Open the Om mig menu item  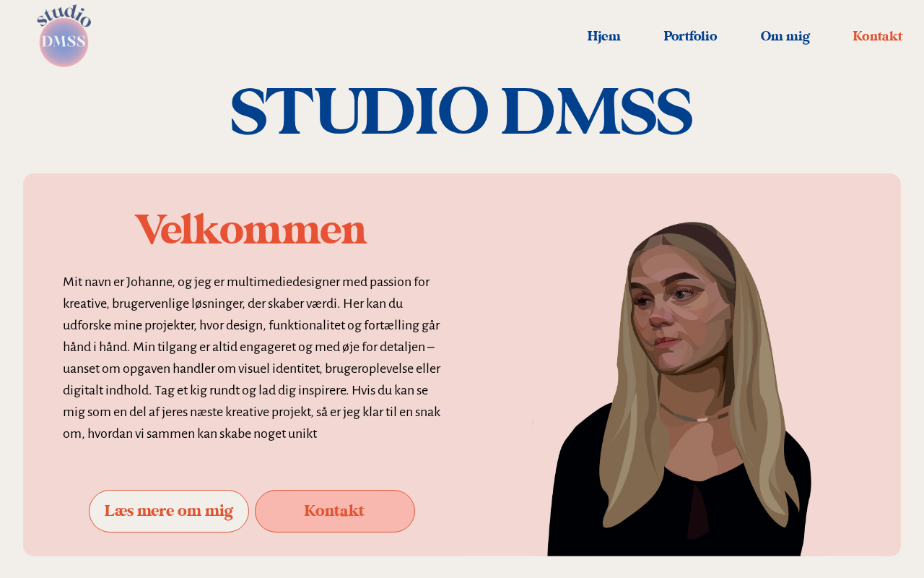pyautogui.click(x=785, y=36)
